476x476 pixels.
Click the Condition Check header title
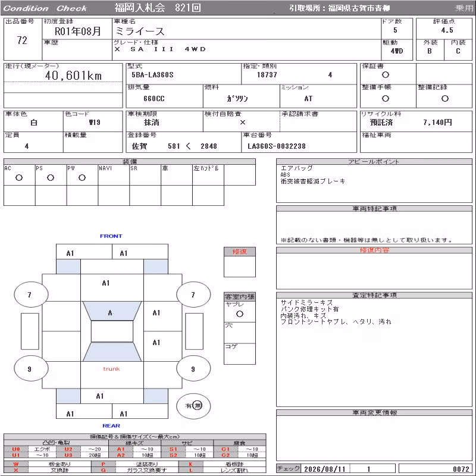pyautogui.click(x=45, y=8)
